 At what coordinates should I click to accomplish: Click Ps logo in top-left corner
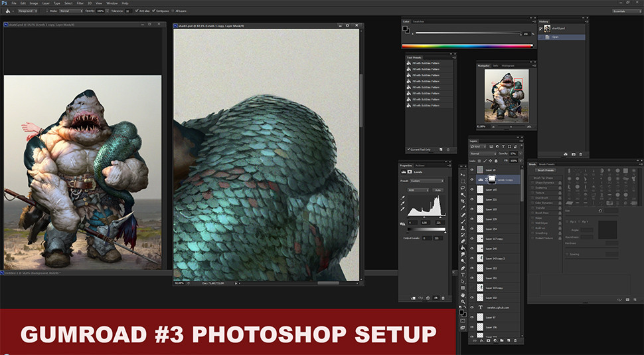tap(5, 3)
